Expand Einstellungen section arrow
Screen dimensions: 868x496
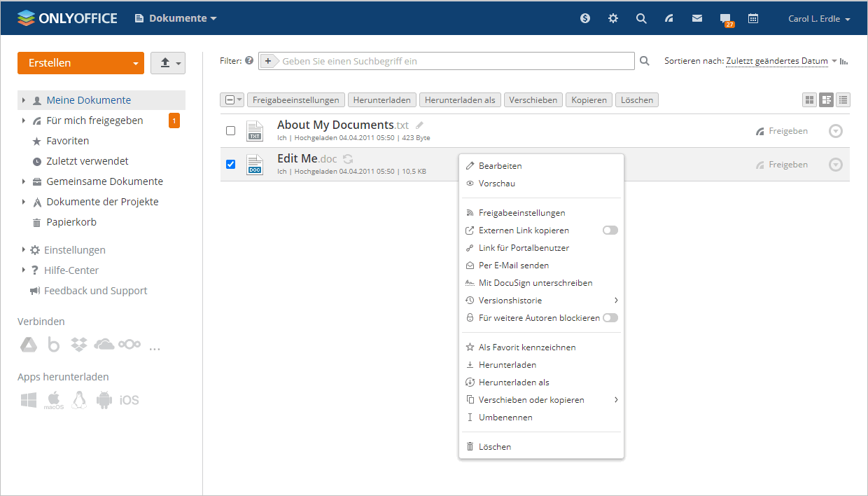pyautogui.click(x=24, y=250)
